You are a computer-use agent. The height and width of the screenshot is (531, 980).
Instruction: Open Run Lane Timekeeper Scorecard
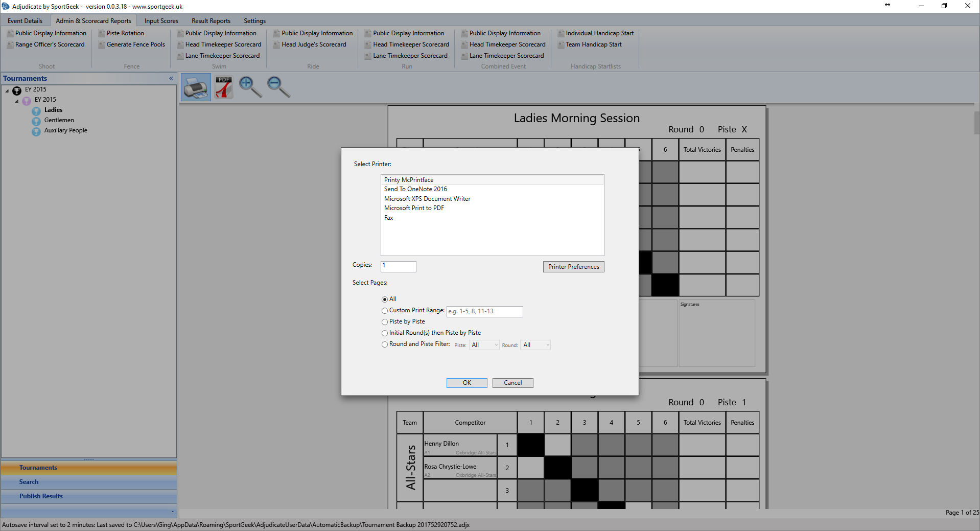[x=406, y=56]
